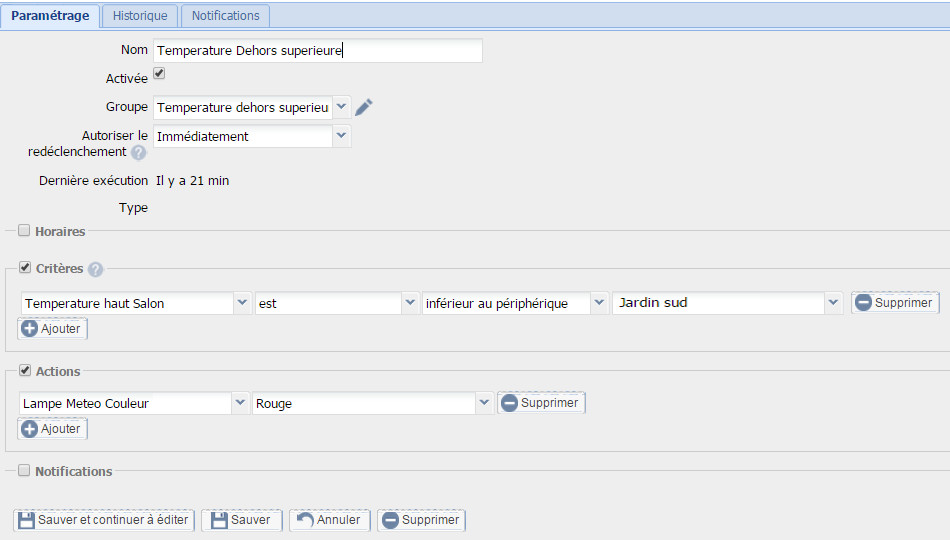Expand the Groupe dropdown arrow
Screen dimensions: 950x540
coord(341,107)
